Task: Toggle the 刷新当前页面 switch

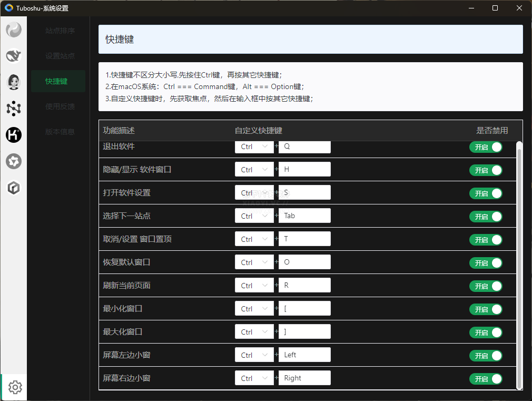Action: pyautogui.click(x=486, y=286)
